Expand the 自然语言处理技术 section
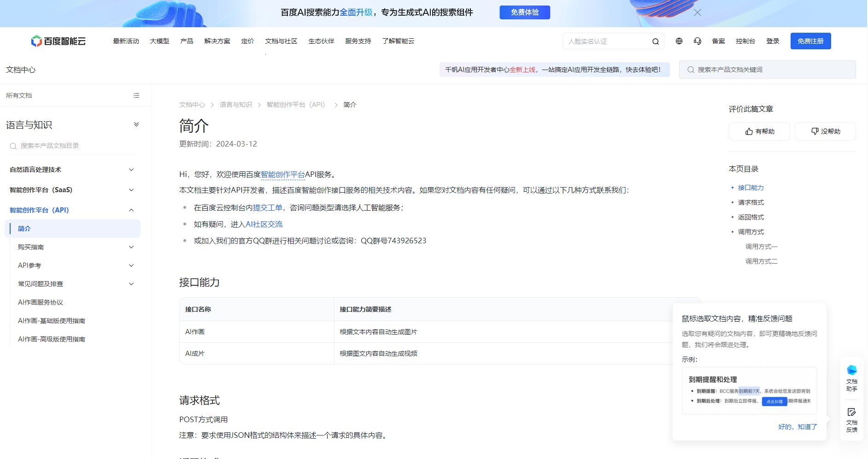The height and width of the screenshot is (459, 868). click(72, 170)
